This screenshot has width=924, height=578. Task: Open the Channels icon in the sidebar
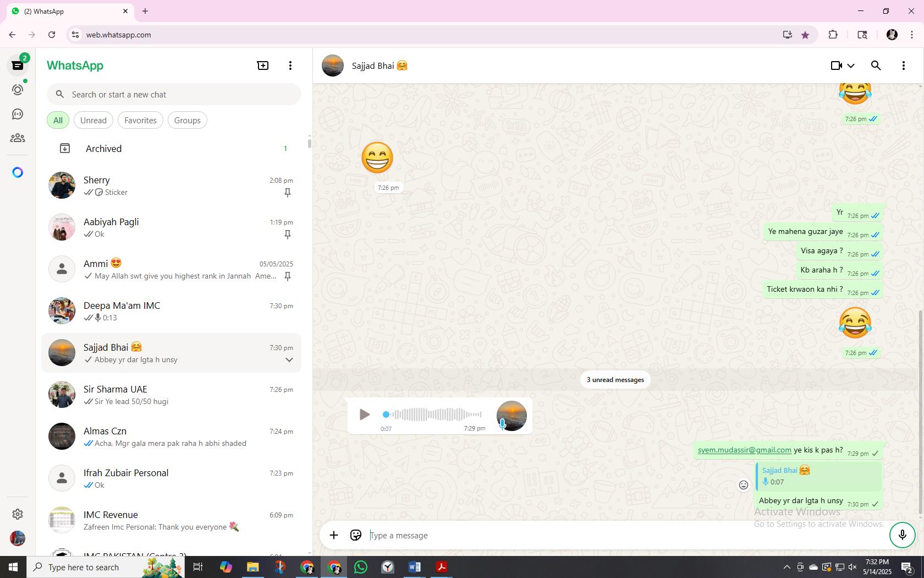tap(18, 114)
